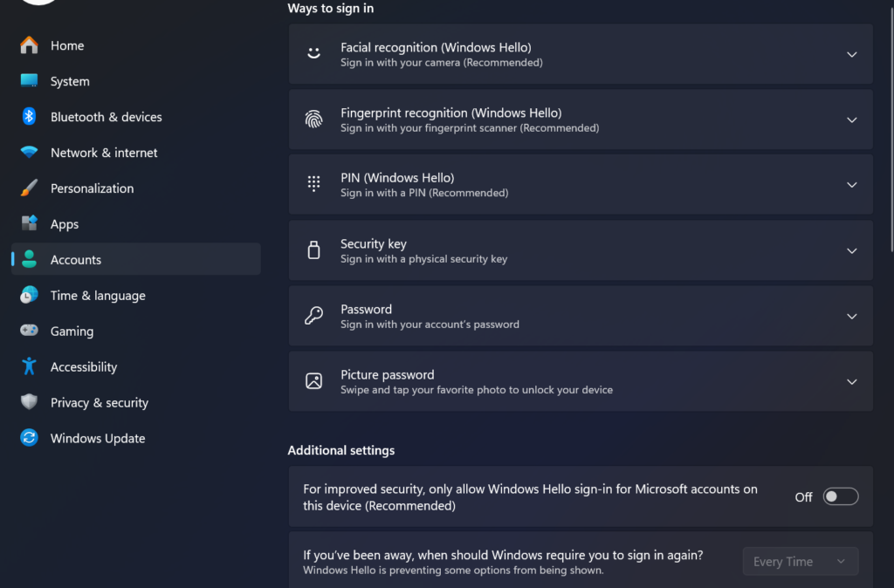The height and width of the screenshot is (588, 894).
Task: Open System settings via monitor icon
Action: [x=28, y=80]
